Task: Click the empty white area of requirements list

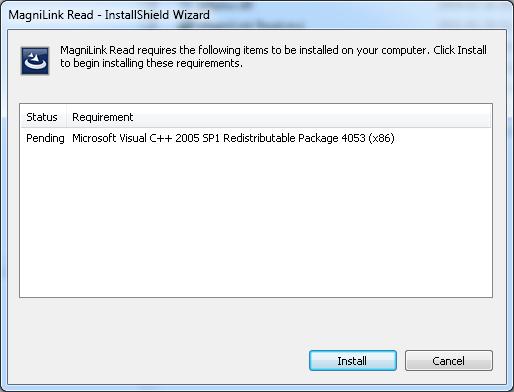Action: [256, 220]
